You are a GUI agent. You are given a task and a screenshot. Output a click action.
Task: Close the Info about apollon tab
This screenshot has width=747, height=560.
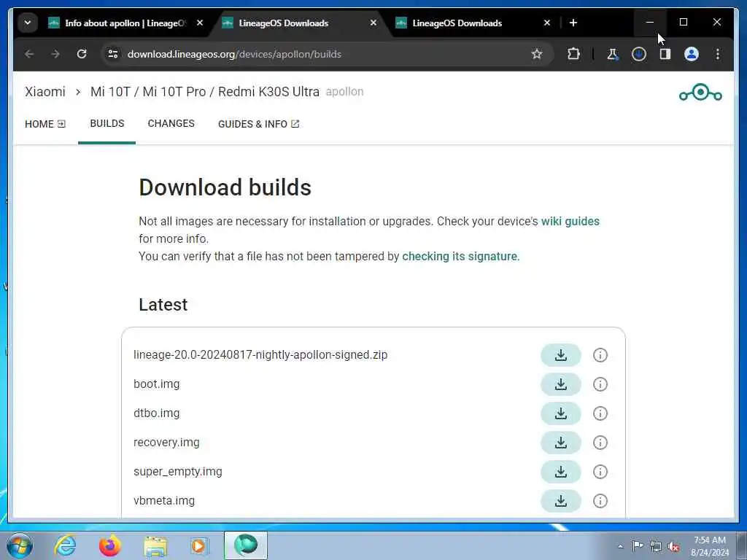pos(200,23)
